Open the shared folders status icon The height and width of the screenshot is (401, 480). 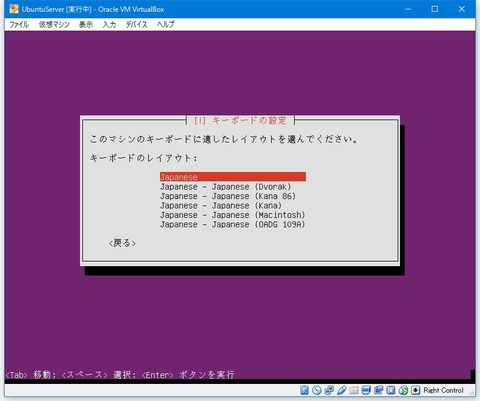click(x=354, y=390)
